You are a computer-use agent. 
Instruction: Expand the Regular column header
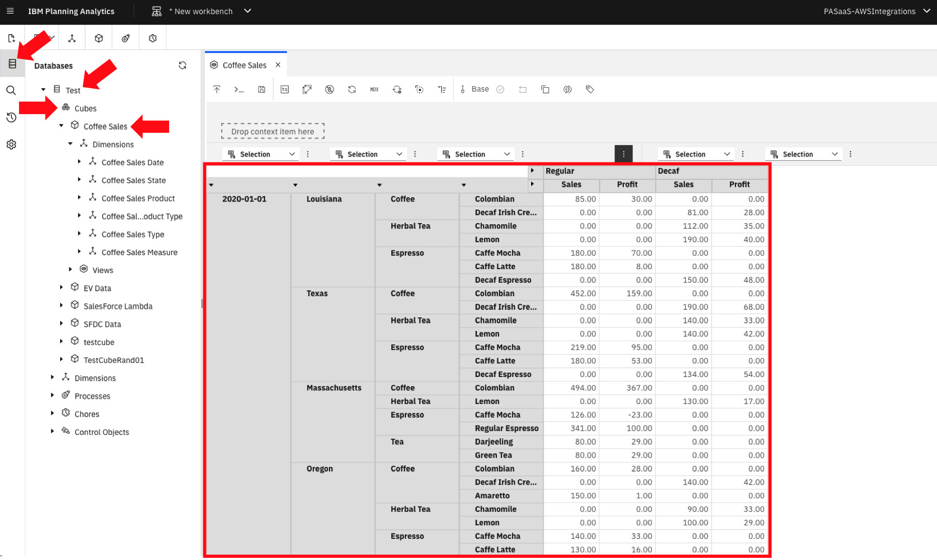tap(533, 171)
